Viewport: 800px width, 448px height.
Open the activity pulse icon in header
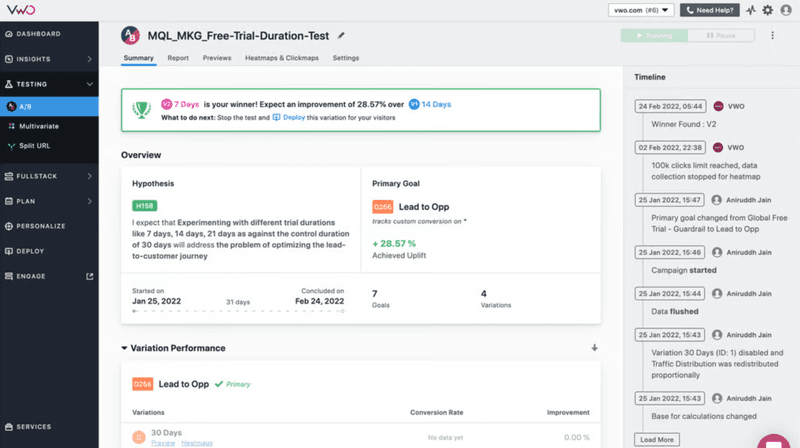point(750,10)
